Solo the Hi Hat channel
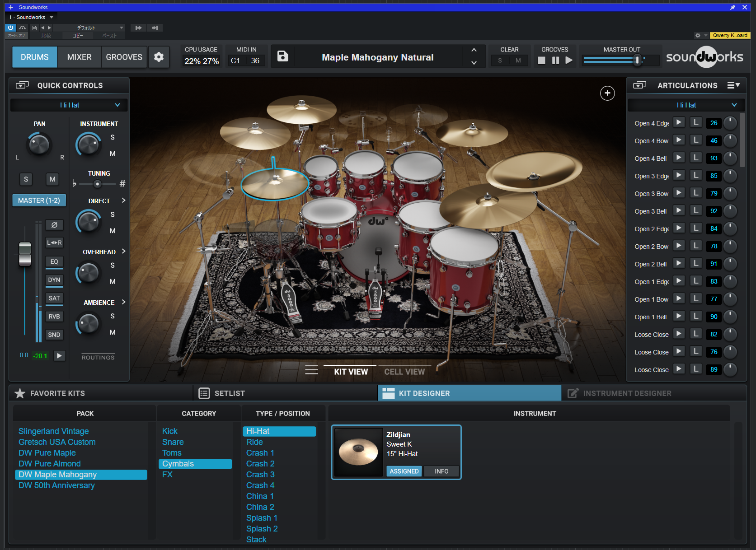Screen dimensions: 756x550 [x=26, y=179]
